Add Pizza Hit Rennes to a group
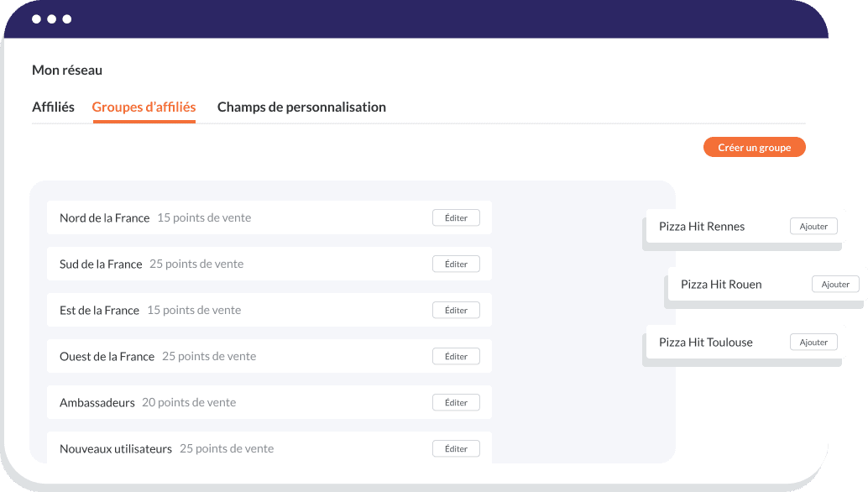The image size is (868, 492). click(x=813, y=226)
